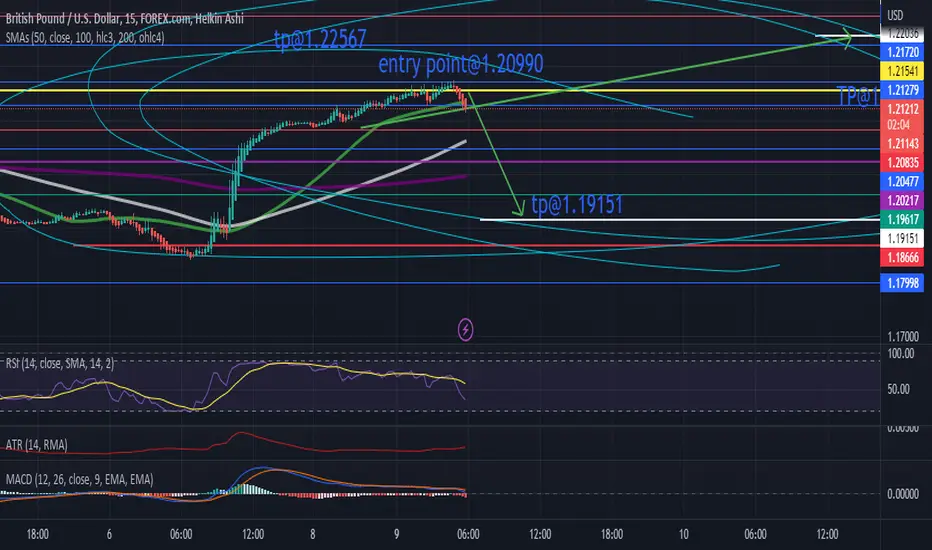Screen dimensions: 932x550
Task: Select the 1.20217 purple price label
Action: point(902,201)
